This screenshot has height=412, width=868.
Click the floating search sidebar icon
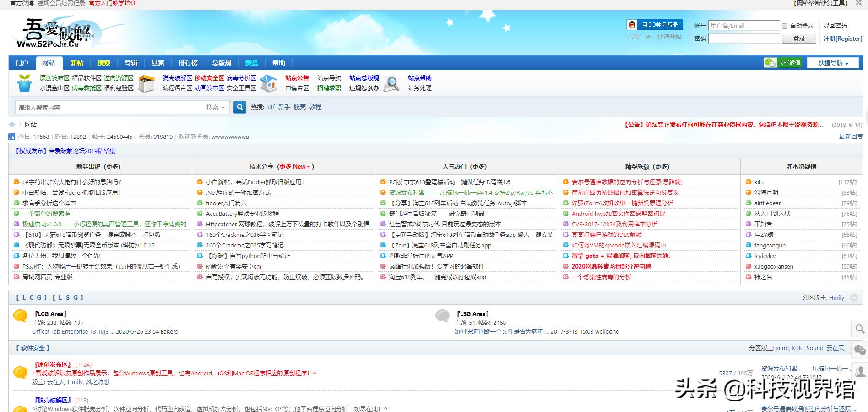click(x=860, y=329)
